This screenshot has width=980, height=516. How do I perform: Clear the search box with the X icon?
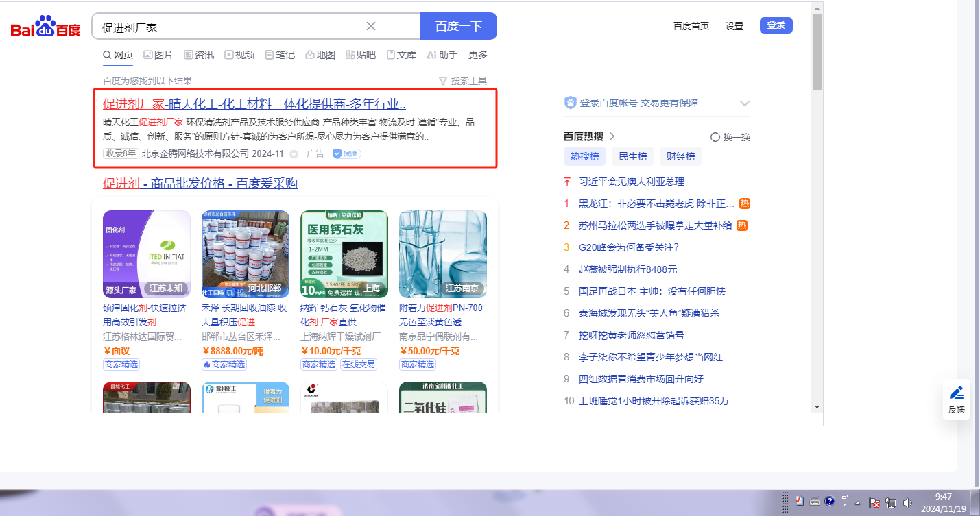pyautogui.click(x=371, y=26)
